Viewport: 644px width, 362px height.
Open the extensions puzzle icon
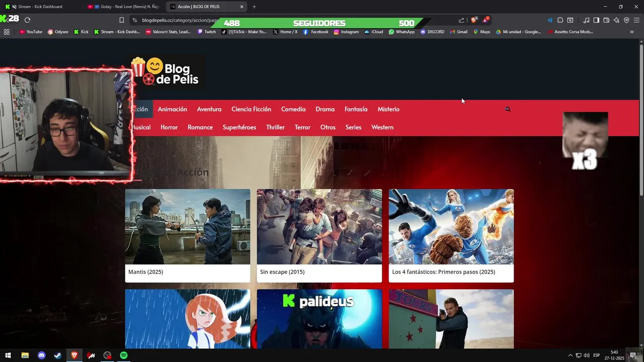(560, 20)
